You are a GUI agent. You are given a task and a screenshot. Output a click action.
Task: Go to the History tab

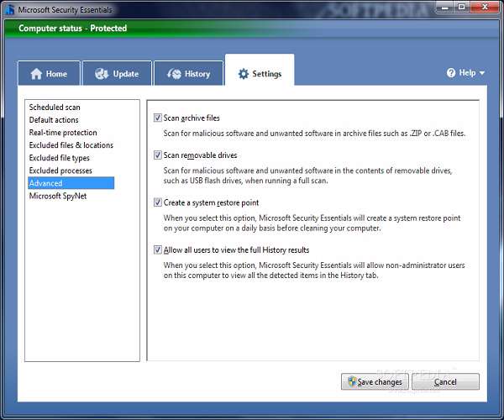[x=188, y=73]
